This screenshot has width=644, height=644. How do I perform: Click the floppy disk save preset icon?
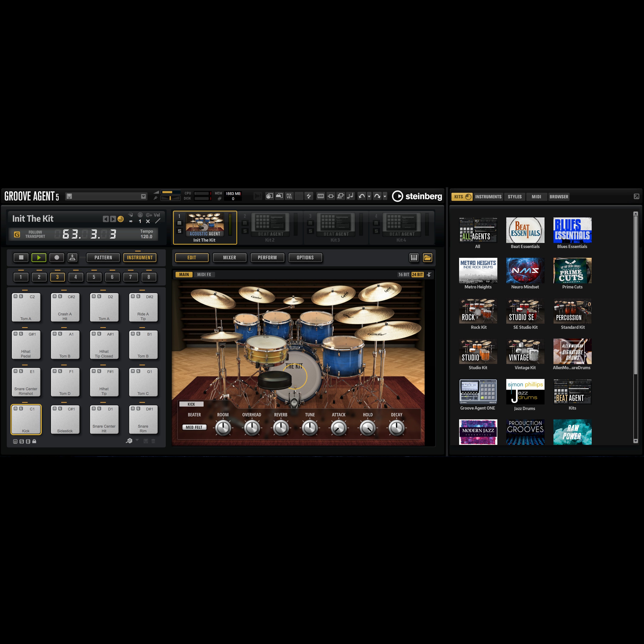(x=69, y=196)
